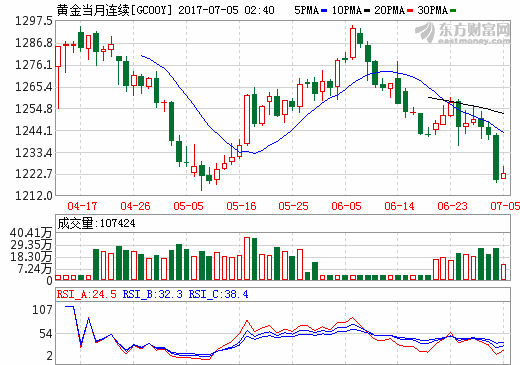
Task: Click the 1212.0 price axis label
Action: (34, 196)
